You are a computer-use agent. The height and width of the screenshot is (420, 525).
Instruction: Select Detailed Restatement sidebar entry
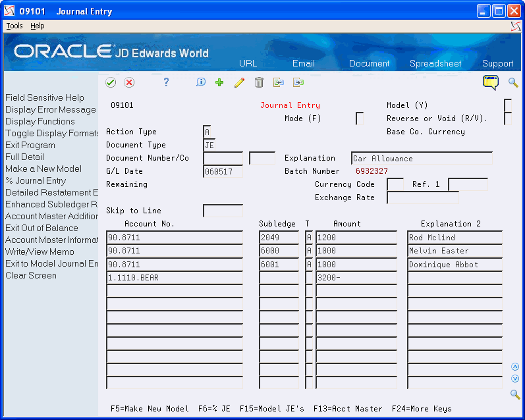pyautogui.click(x=51, y=192)
